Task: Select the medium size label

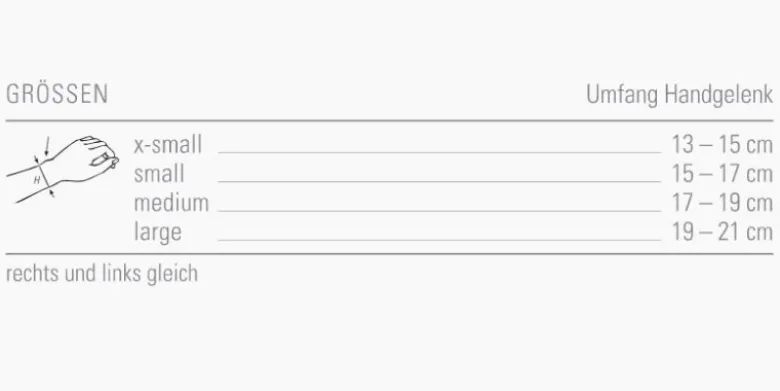Action: tap(171, 203)
